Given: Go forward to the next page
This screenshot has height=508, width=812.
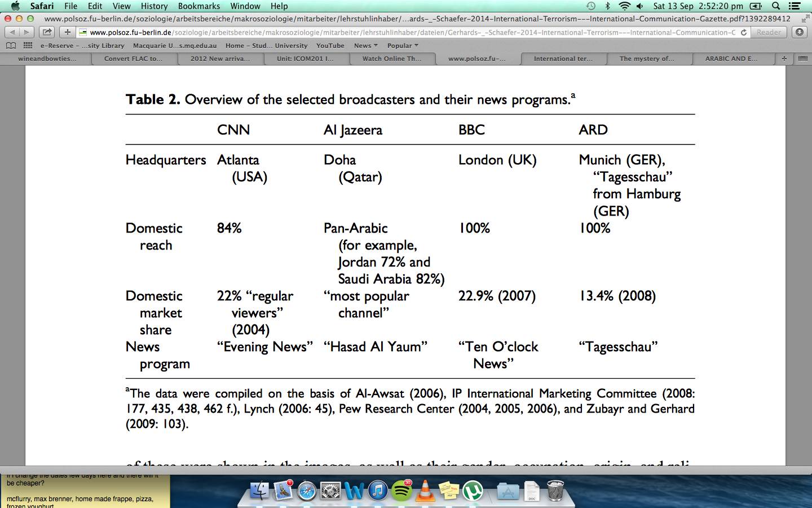Looking at the screenshot, I should (x=27, y=32).
